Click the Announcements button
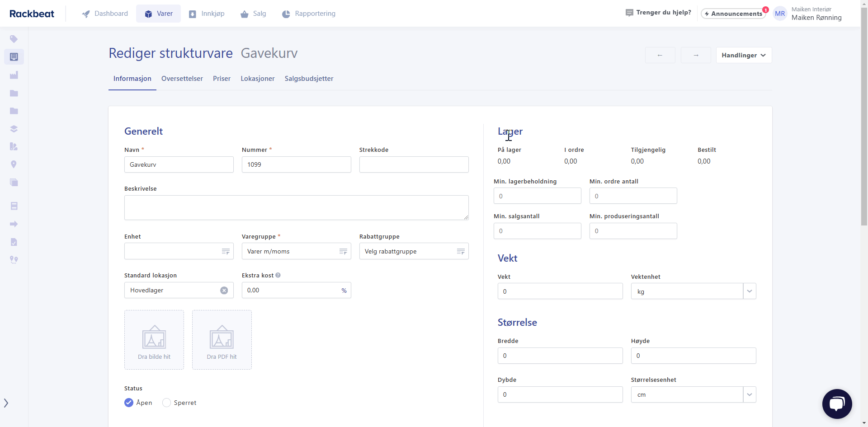 click(733, 14)
